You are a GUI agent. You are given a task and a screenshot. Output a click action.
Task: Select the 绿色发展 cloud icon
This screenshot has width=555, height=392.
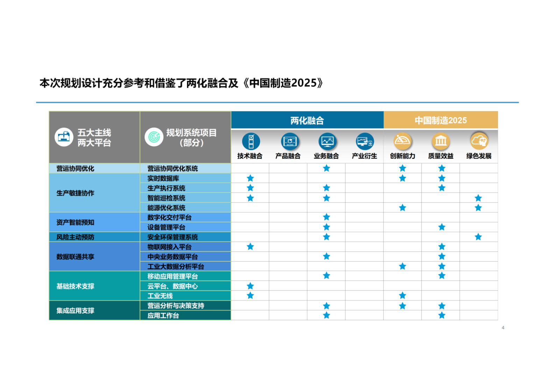(479, 141)
